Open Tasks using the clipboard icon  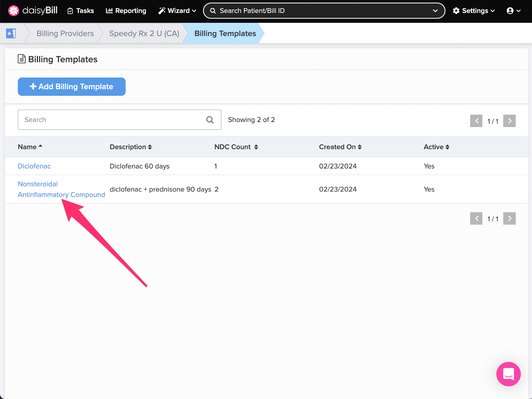pyautogui.click(x=70, y=10)
